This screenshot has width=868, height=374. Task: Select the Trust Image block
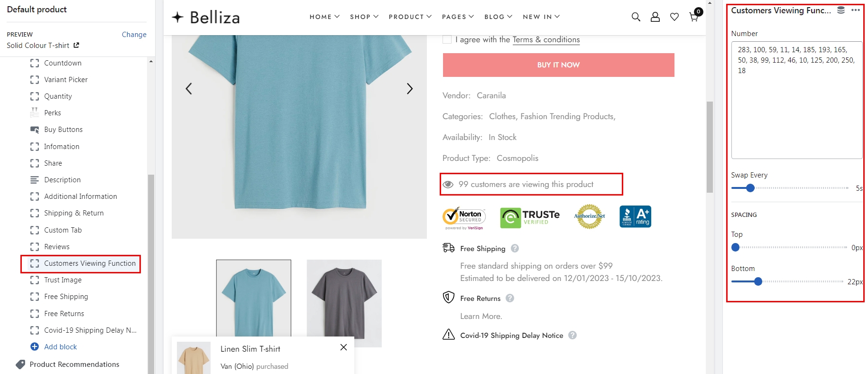click(x=63, y=280)
